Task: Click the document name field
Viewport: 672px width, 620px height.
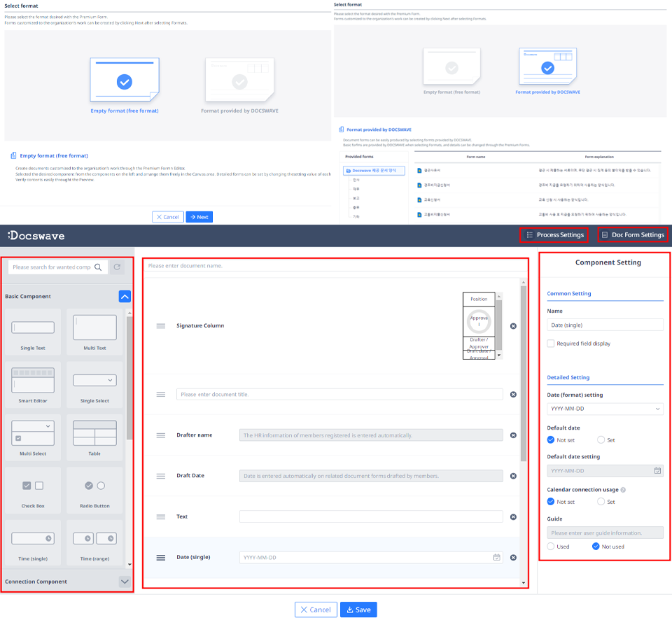Action: pos(335,266)
